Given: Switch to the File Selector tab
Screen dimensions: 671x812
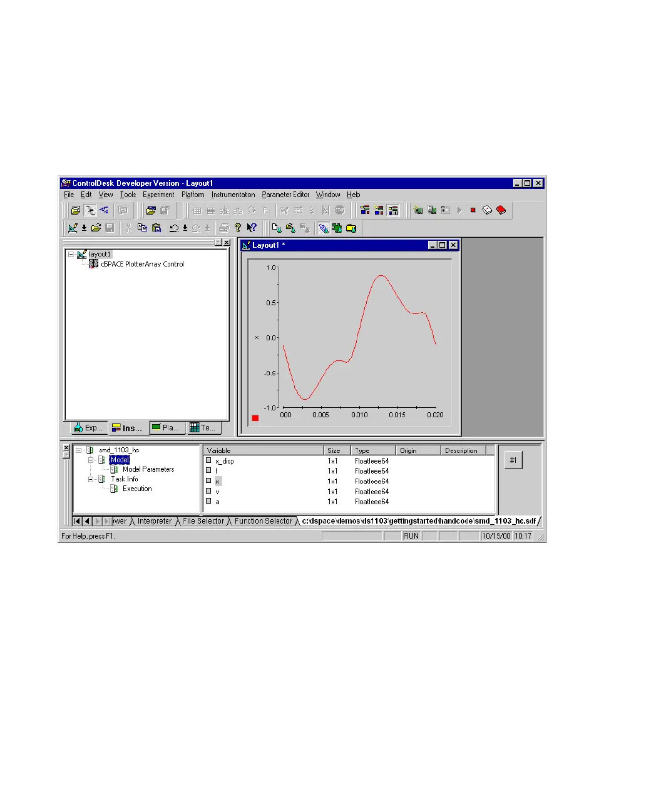Looking at the screenshot, I should coord(203,521).
